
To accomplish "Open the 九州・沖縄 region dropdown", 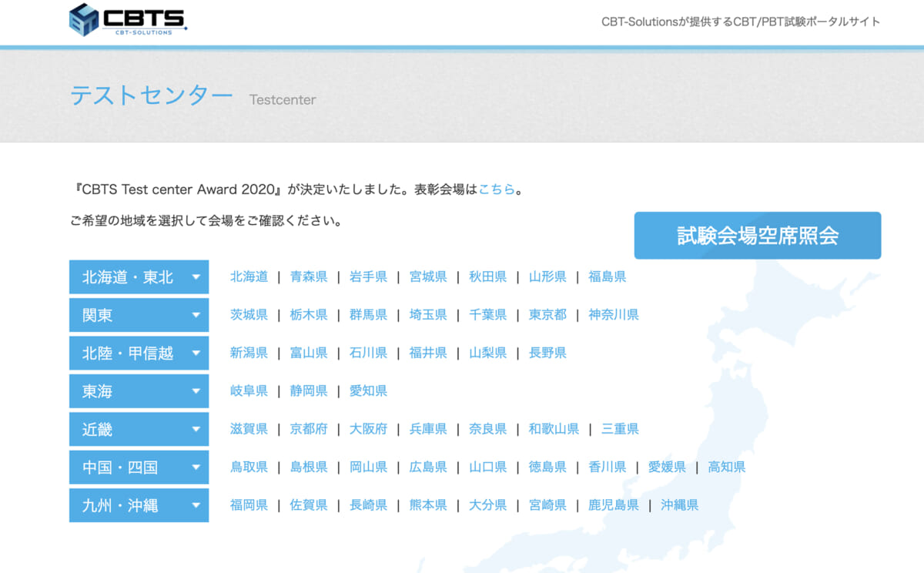I will tap(139, 505).
